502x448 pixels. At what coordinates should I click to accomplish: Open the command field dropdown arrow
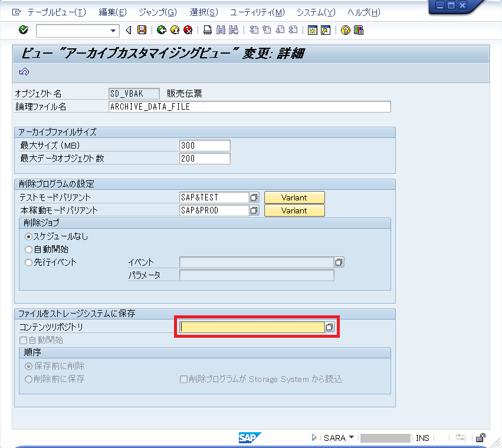coord(113,31)
